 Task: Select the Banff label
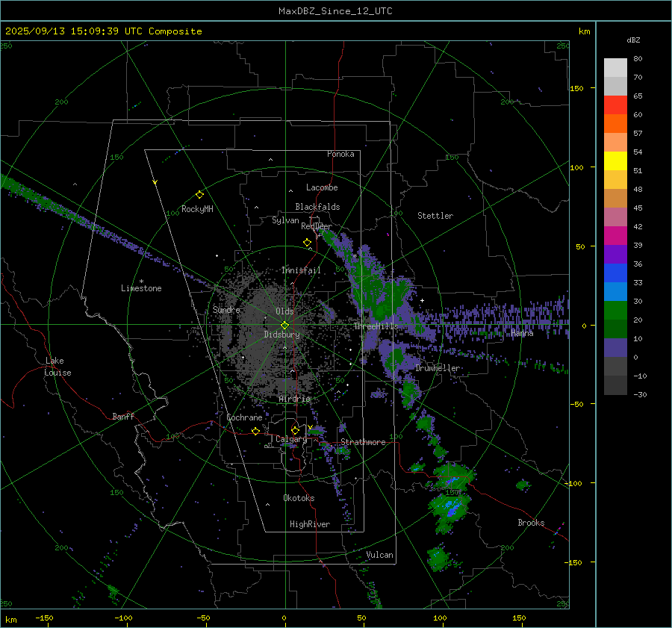(123, 416)
